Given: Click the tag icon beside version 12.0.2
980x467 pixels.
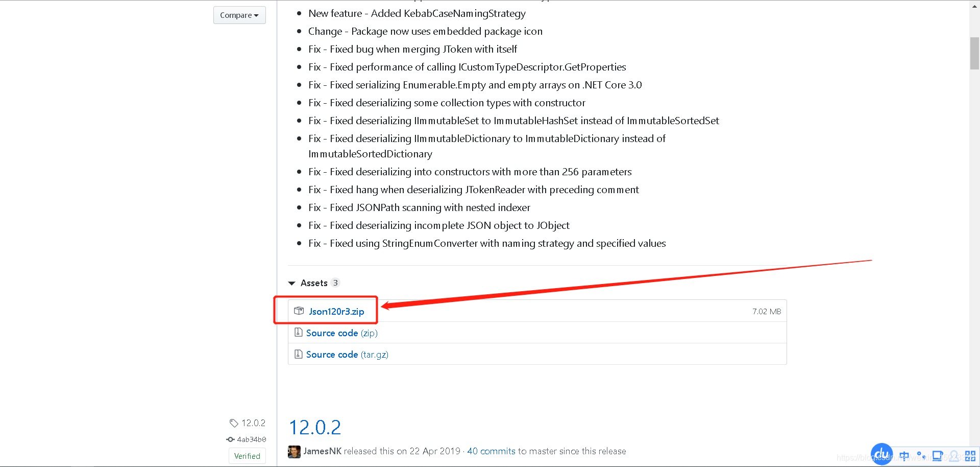Looking at the screenshot, I should pyautogui.click(x=234, y=423).
